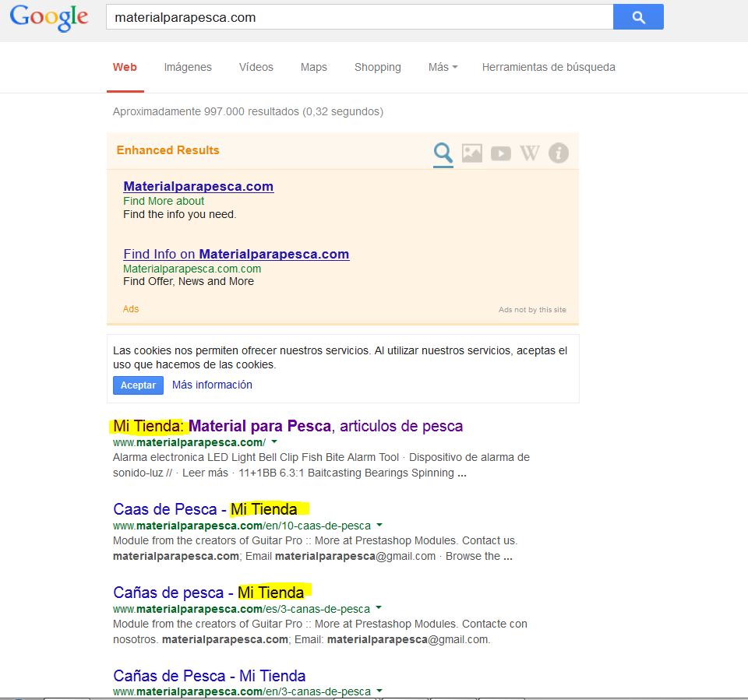Open Caas de Pesca - Mi Tienda result
This screenshot has height=700, width=748.
pos(205,509)
